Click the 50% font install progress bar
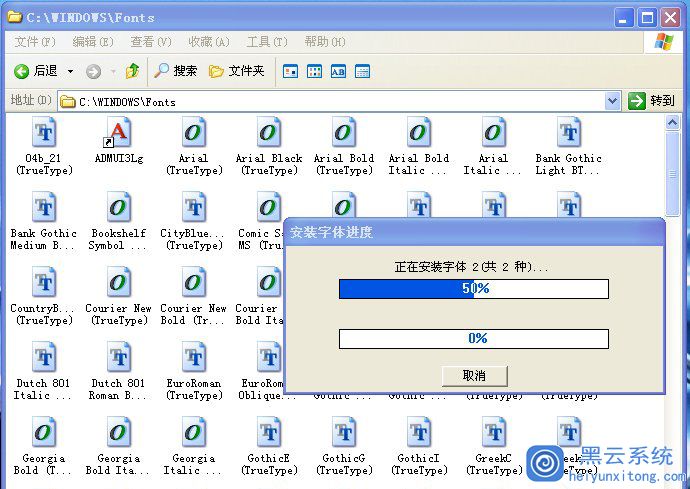The width and height of the screenshot is (690, 489). 474,289
